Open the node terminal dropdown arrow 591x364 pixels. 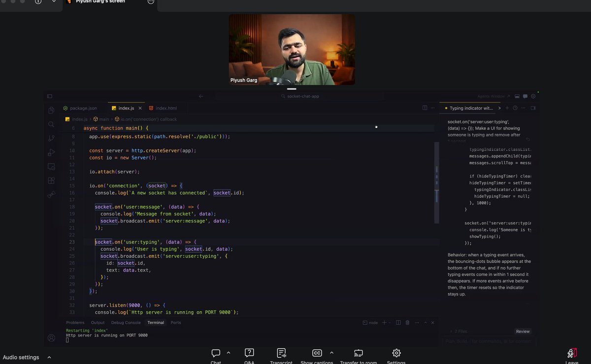(x=389, y=323)
